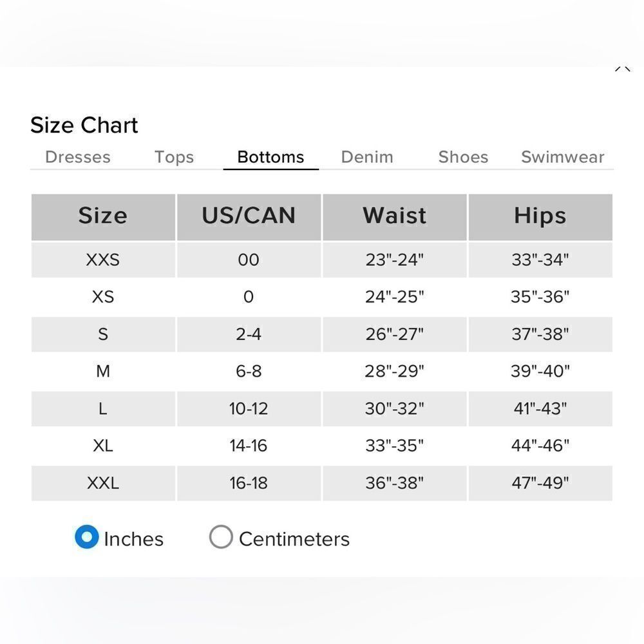Click the XL waist 33"-35" cell
This screenshot has height=644, width=644.
tap(395, 446)
